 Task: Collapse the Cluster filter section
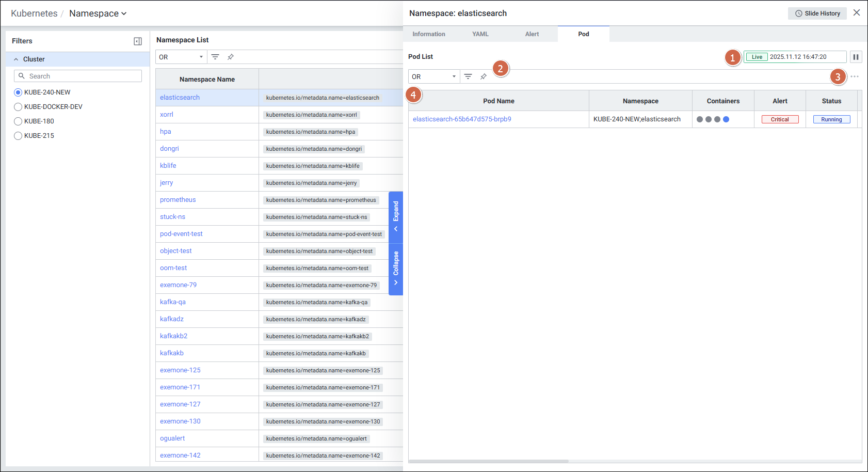tap(16, 59)
